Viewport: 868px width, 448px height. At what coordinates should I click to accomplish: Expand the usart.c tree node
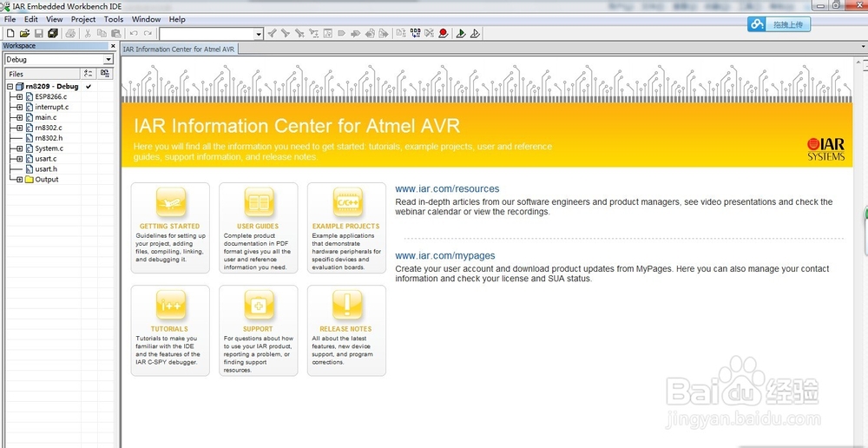[x=19, y=159]
